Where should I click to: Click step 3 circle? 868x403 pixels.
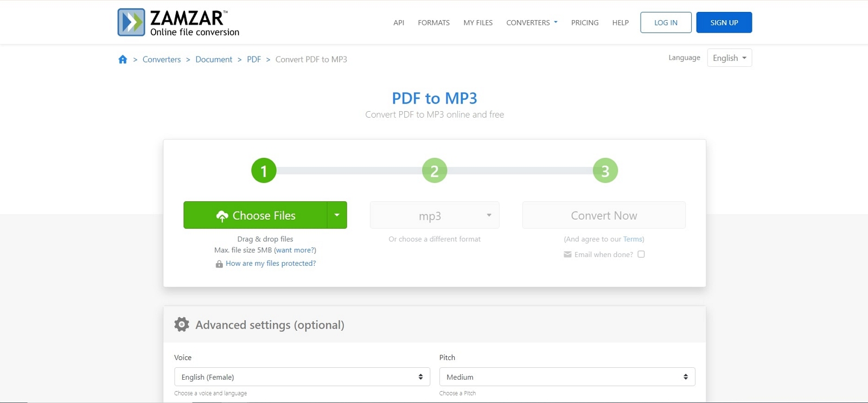[x=605, y=170]
